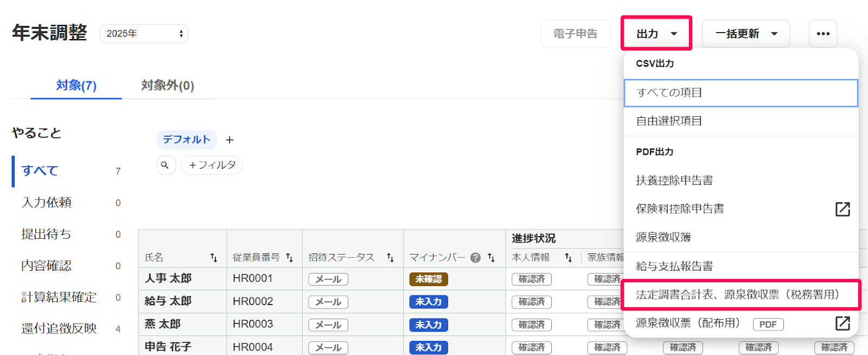The width and height of the screenshot is (868, 355).
Task: Click 本人情報 確認済 for 燕 太郎
Action: (x=532, y=325)
